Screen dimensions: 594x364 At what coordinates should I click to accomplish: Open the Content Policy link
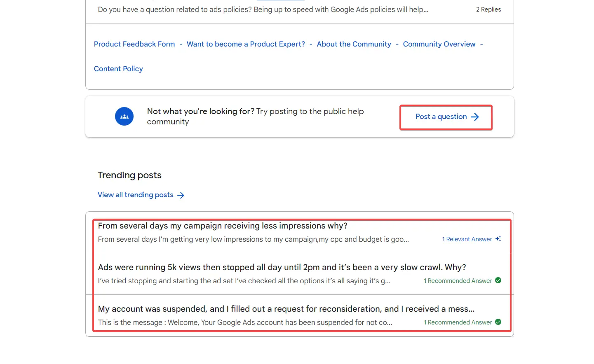[118, 69]
